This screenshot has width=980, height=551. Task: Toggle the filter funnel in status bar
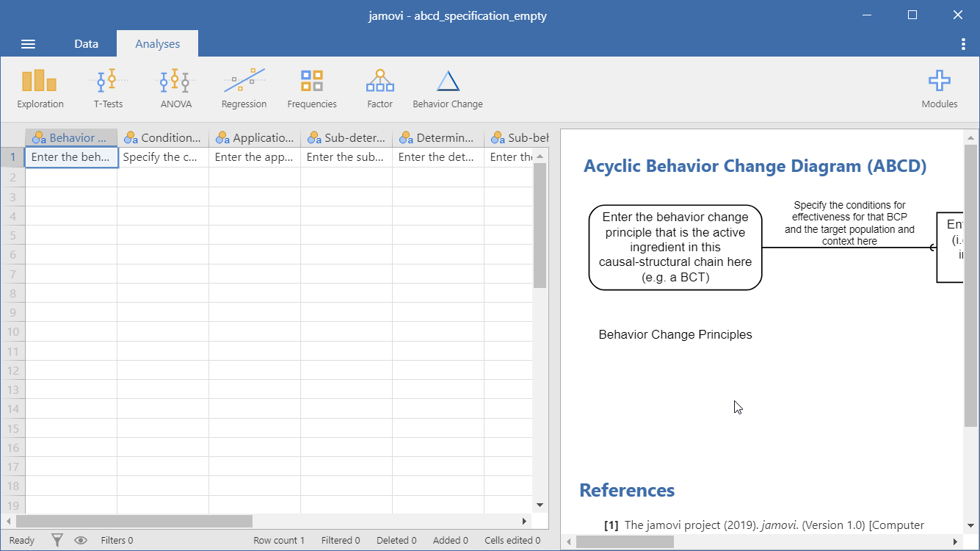point(57,540)
